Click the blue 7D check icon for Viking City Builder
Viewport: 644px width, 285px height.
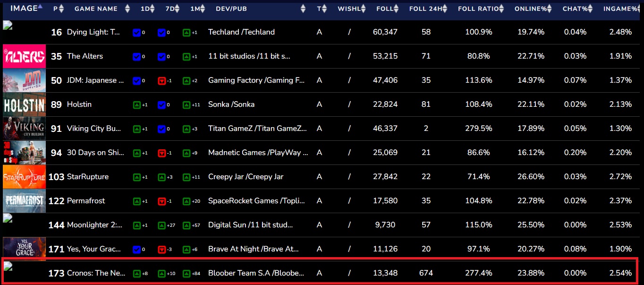[161, 129]
